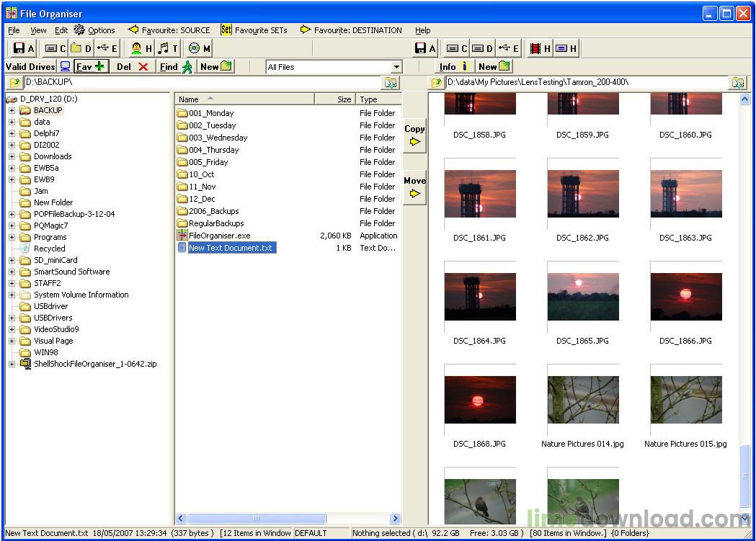The image size is (756, 541).
Task: Click the Copy button between panels
Action: tap(414, 133)
